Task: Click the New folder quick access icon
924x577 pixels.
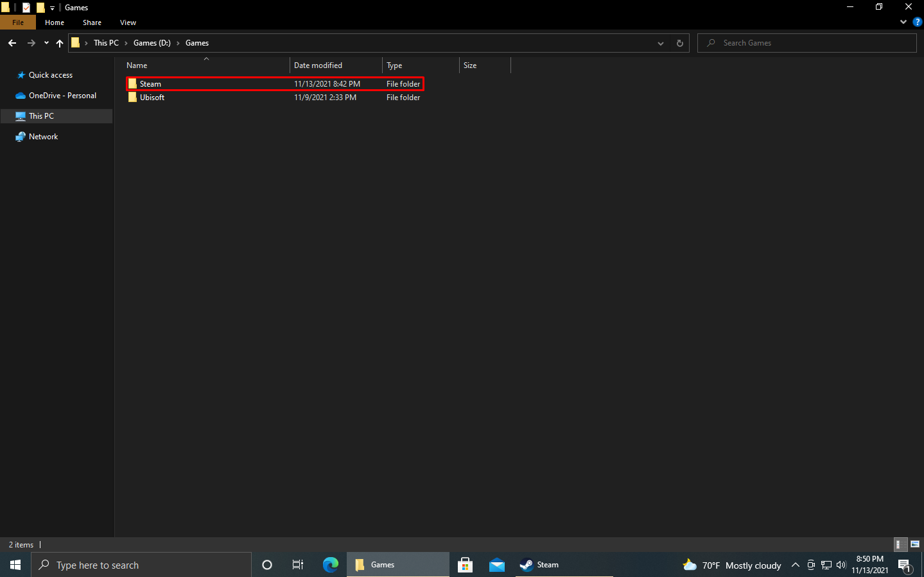Action: tap(40, 8)
